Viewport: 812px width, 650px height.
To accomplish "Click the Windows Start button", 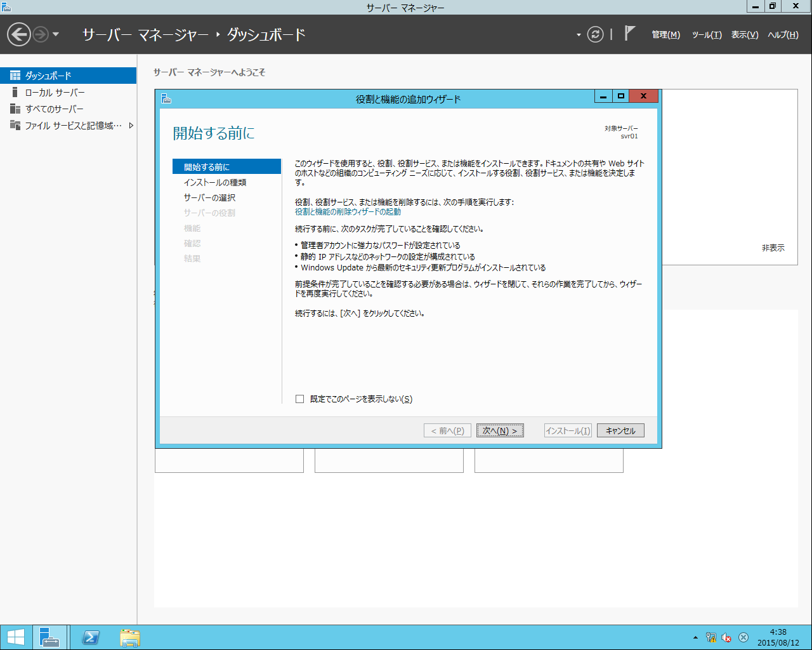I will 15,637.
